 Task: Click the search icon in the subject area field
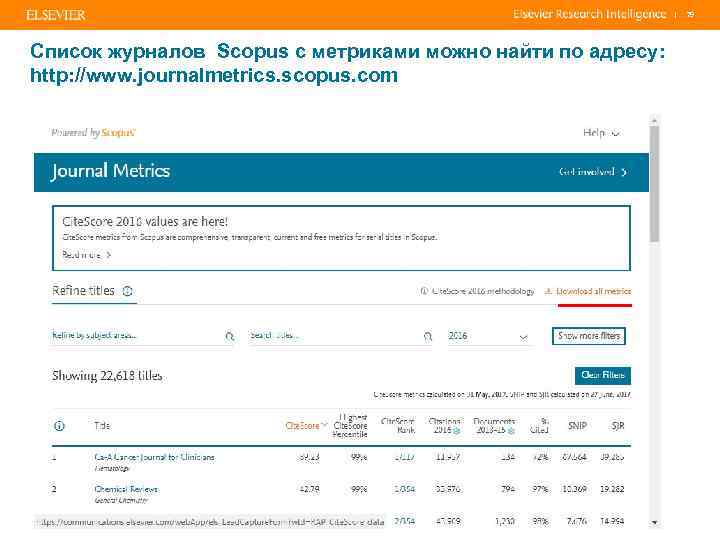pos(230,337)
